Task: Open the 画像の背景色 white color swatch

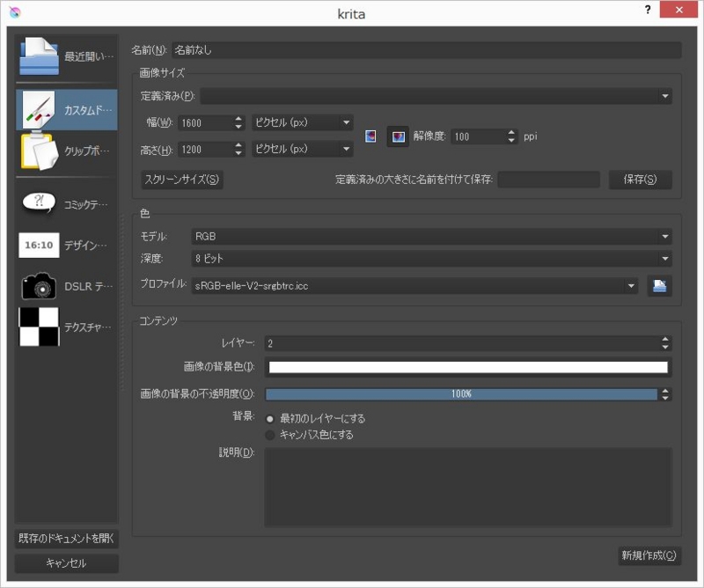Action: pos(468,367)
